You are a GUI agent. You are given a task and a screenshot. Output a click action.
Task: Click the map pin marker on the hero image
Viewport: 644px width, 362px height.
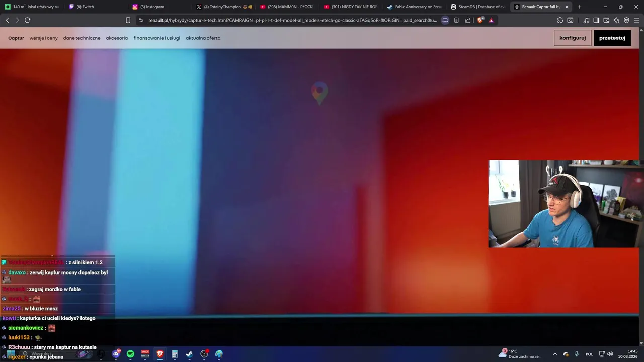pos(319,93)
